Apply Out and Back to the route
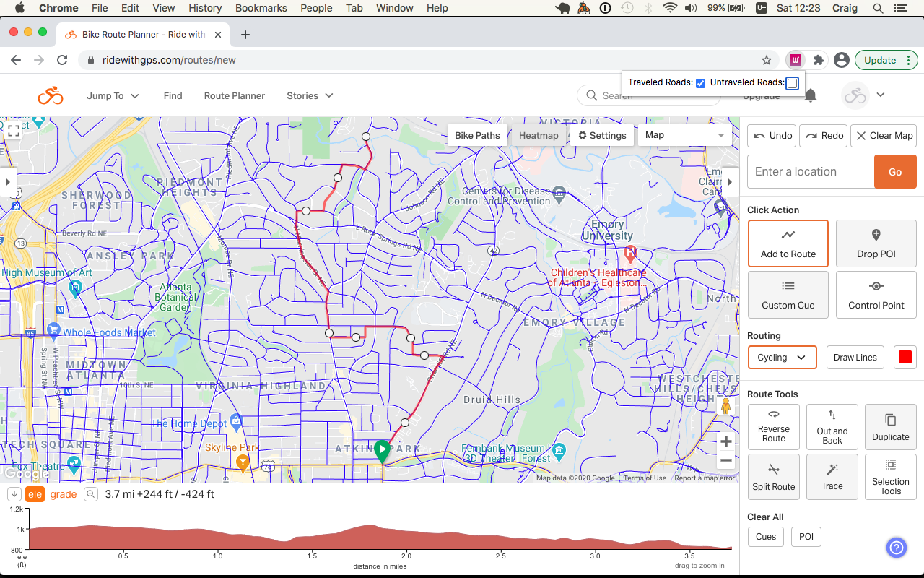 [832, 426]
